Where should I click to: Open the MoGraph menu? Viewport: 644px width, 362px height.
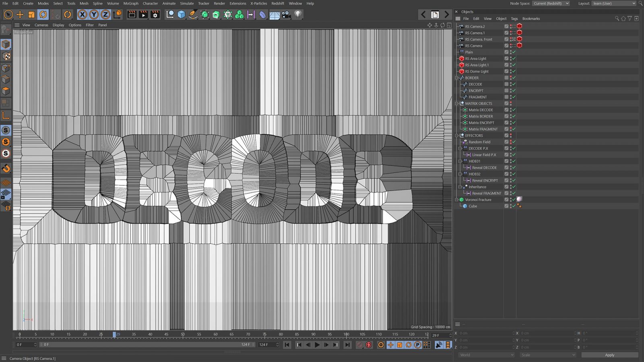pyautogui.click(x=130, y=3)
